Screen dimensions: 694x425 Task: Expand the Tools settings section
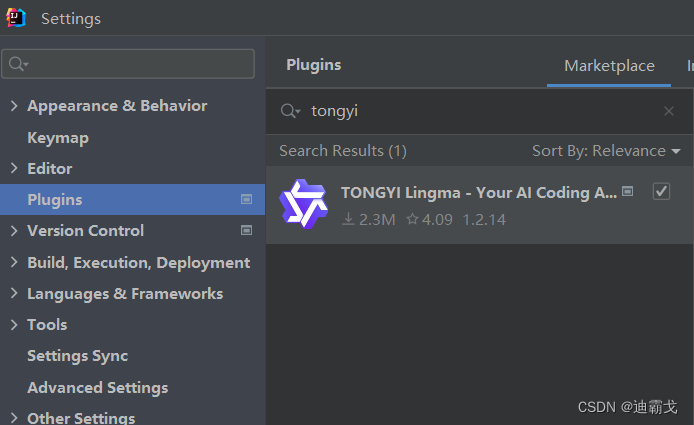pos(14,325)
